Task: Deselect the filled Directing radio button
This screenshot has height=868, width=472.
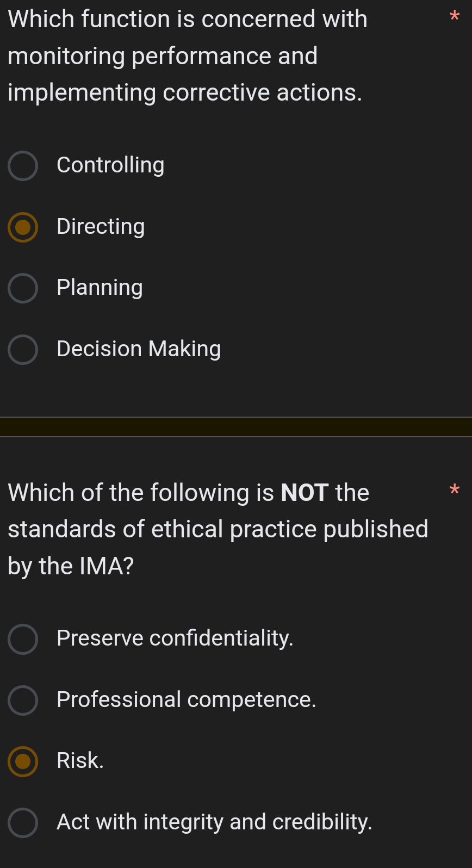Action: pos(23,227)
